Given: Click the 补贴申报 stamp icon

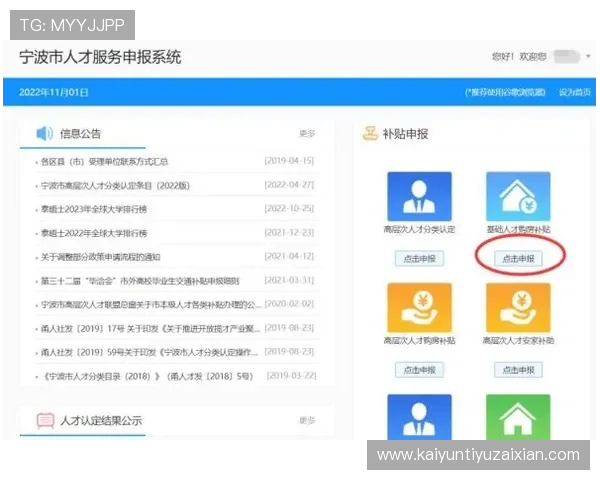Looking at the screenshot, I should pyautogui.click(x=370, y=134).
